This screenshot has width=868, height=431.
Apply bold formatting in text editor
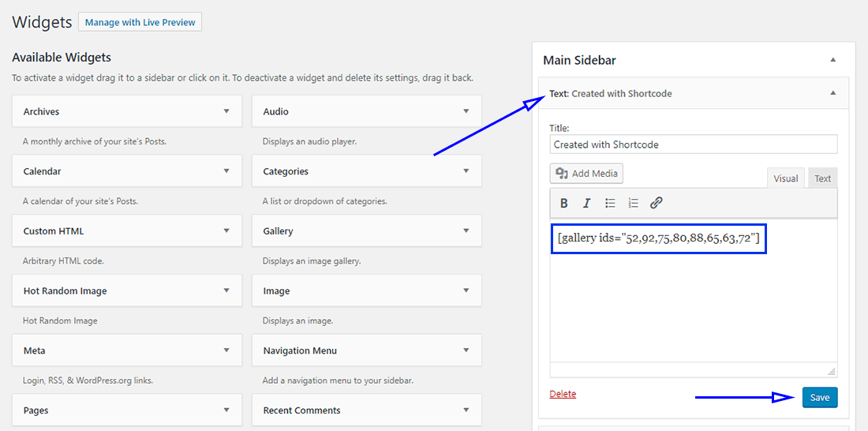(x=564, y=203)
